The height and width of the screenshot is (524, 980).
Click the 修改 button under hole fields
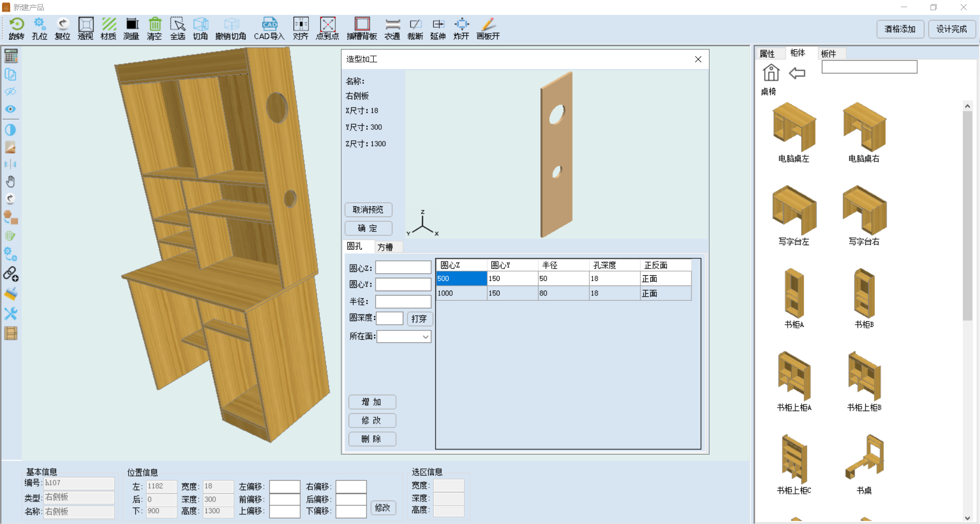(x=372, y=420)
